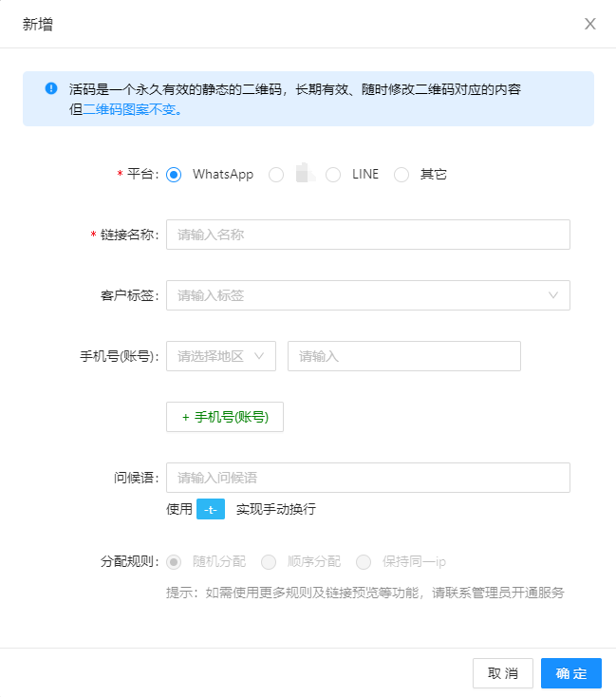Click the chevron arrow in 客户标签 field
Viewport: 616px width, 697px height.
coord(553,295)
